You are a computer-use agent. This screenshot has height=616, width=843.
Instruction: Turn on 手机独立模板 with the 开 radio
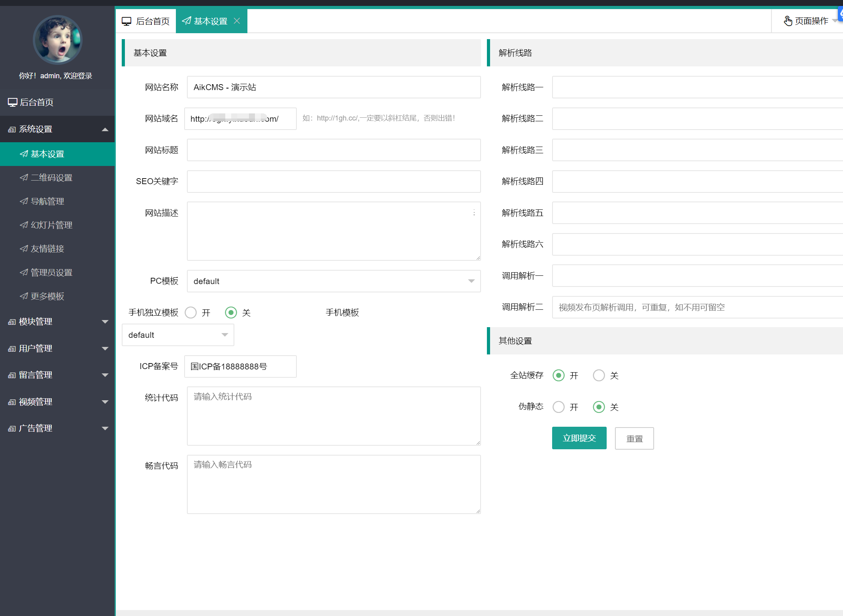[190, 313]
